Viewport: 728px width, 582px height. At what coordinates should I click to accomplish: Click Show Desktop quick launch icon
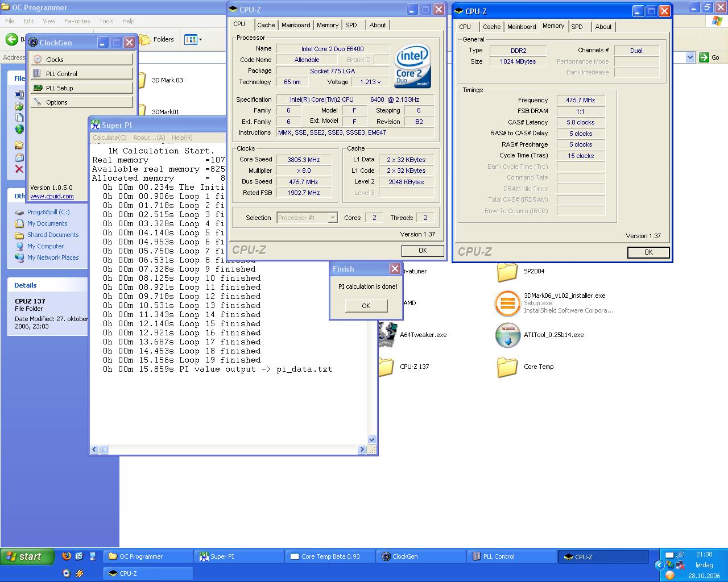coord(93,556)
